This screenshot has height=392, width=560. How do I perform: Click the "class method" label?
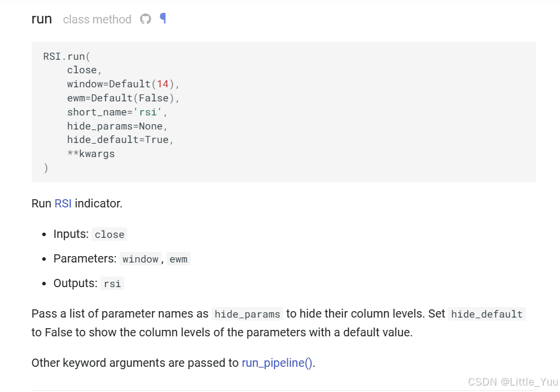point(97,19)
